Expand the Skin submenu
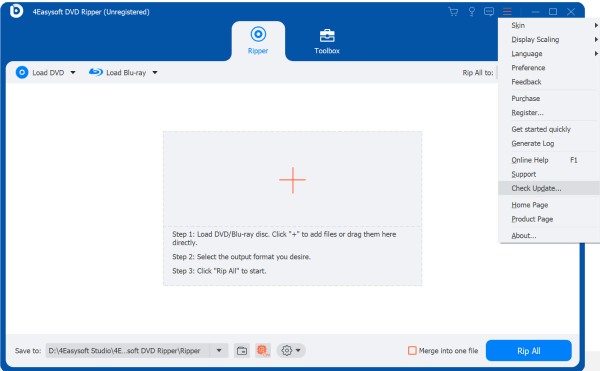Screen dimensions: 600x371 (549, 25)
